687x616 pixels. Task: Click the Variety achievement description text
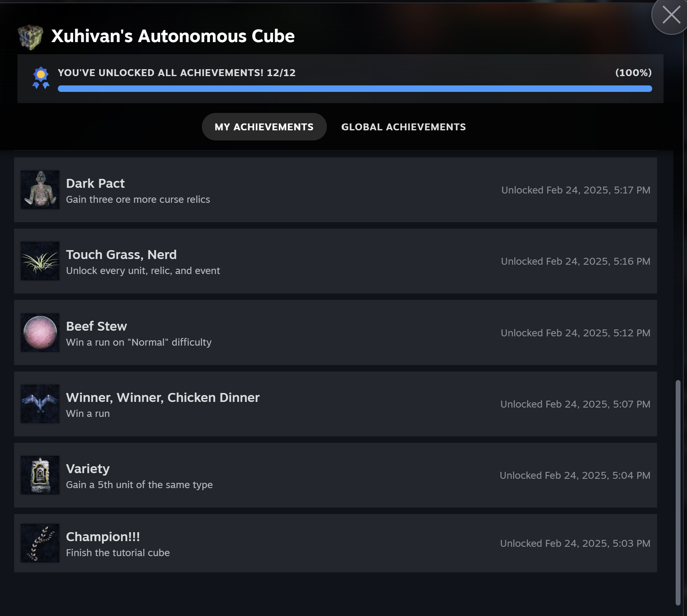139,485
